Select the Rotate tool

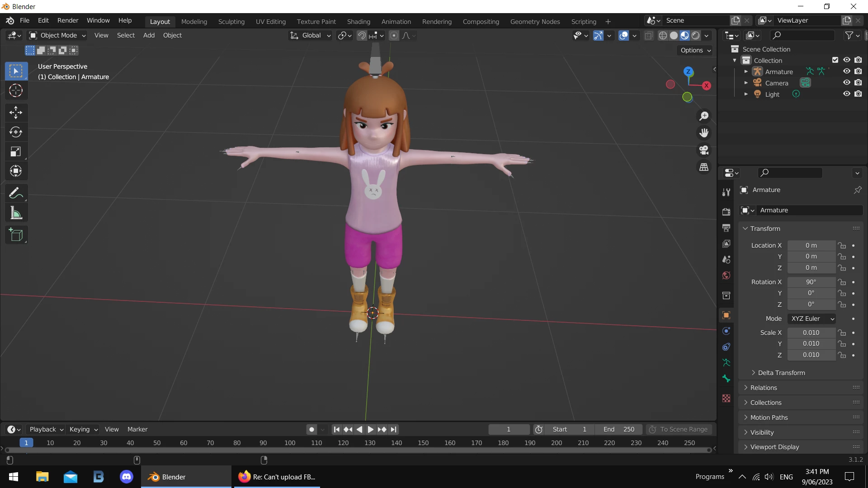pos(16,132)
